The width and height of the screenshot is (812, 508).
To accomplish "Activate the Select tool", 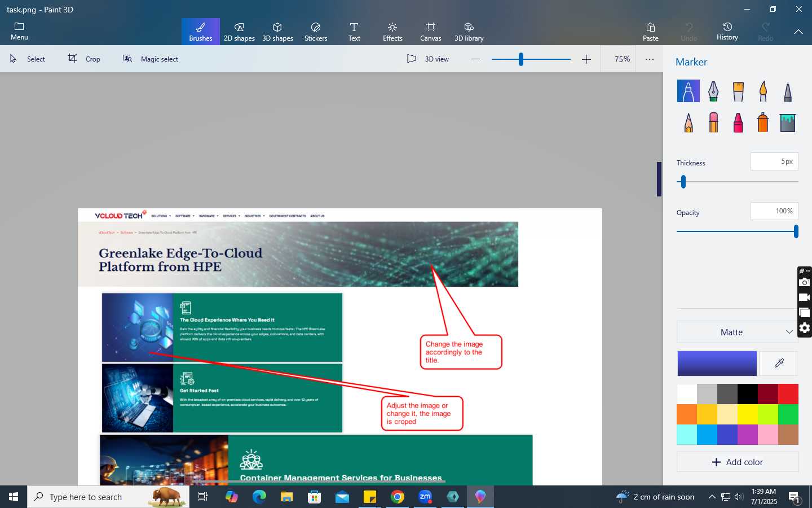I will click(28, 59).
